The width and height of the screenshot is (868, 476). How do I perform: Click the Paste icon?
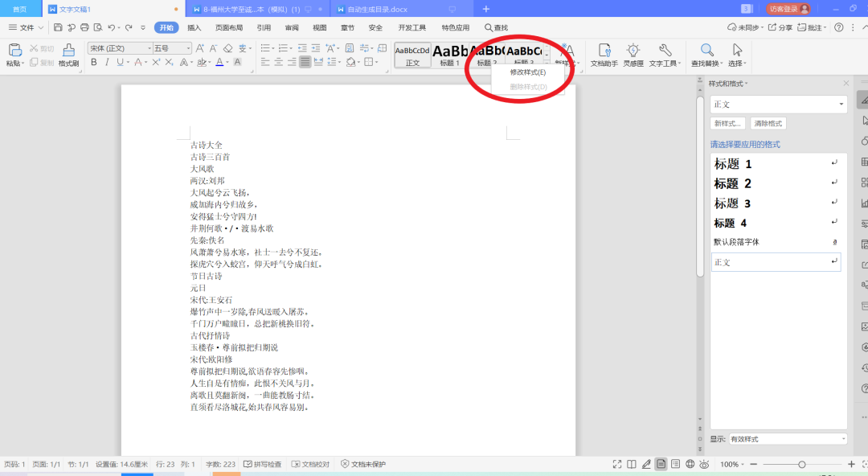click(14, 51)
